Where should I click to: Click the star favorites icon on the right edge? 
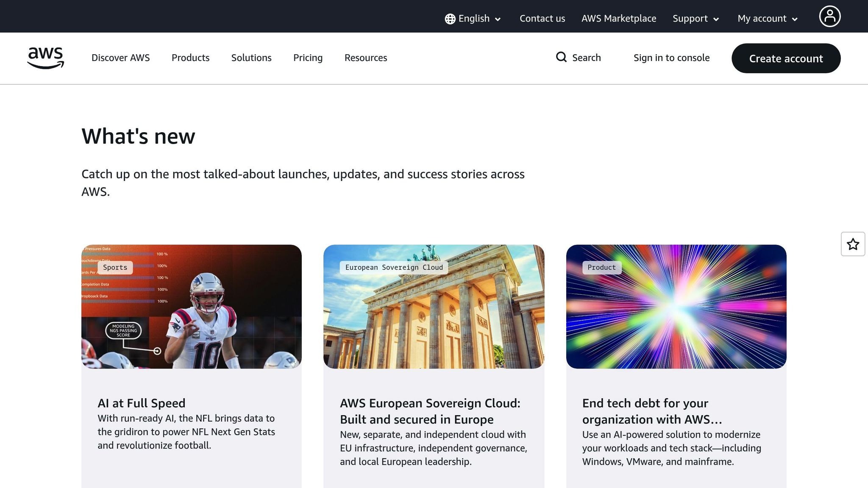pos(853,244)
